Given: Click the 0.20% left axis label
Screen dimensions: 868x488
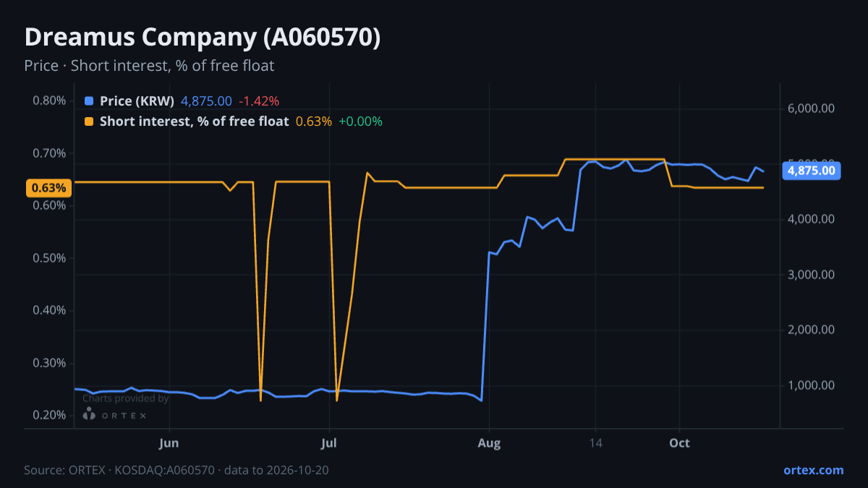Looking at the screenshot, I should (x=49, y=415).
